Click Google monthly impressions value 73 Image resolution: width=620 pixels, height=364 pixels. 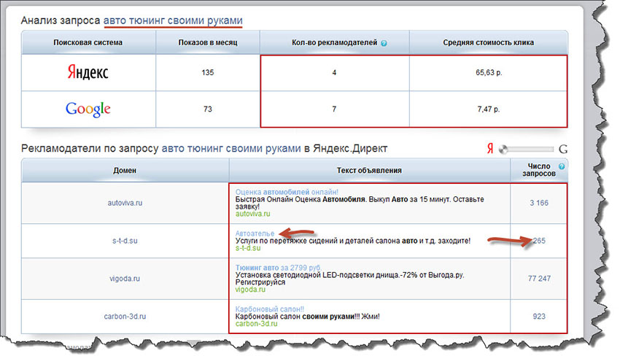(x=208, y=109)
